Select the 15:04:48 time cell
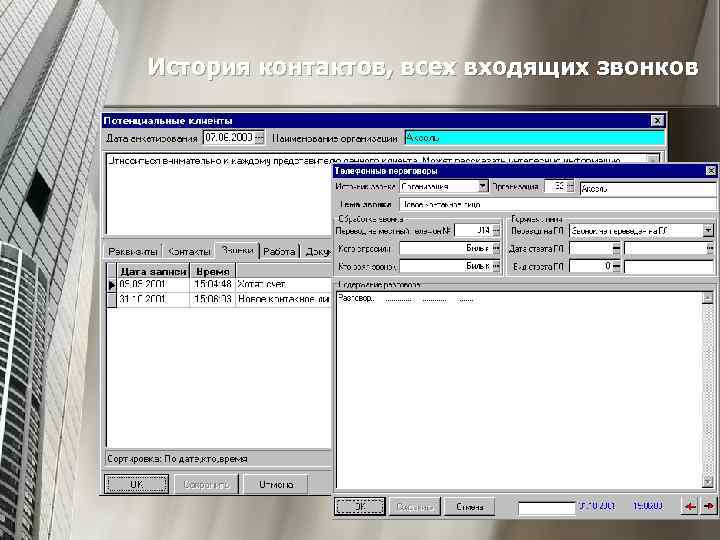The width and height of the screenshot is (720, 540). pos(213,285)
